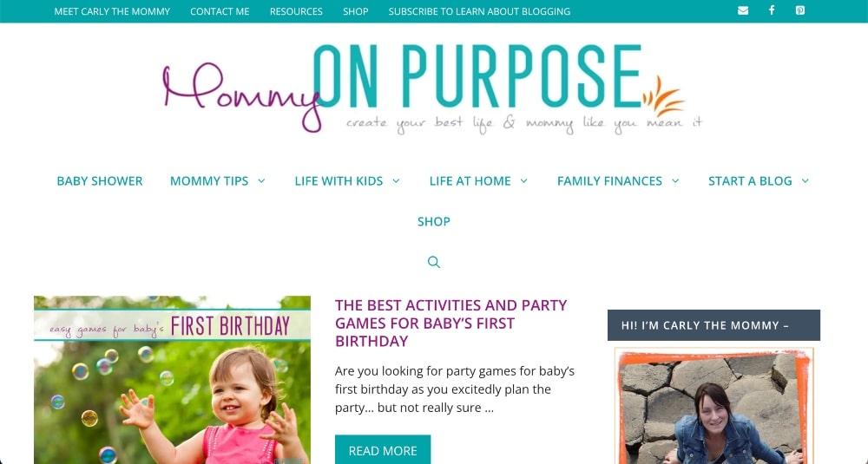Open the first birthday party games article title
Viewport: 868px width, 464px height.
click(x=450, y=323)
